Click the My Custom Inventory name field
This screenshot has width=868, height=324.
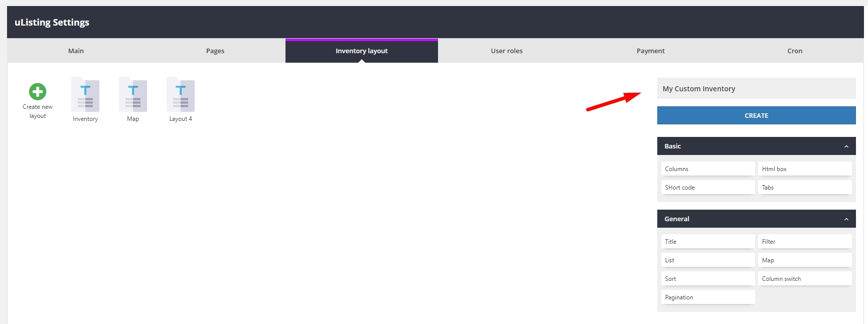pyautogui.click(x=756, y=89)
